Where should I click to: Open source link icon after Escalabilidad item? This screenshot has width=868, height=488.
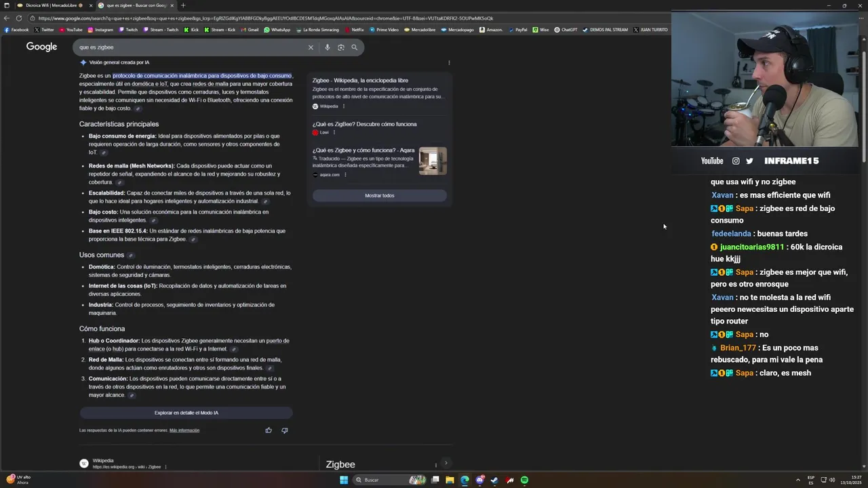pos(265,201)
